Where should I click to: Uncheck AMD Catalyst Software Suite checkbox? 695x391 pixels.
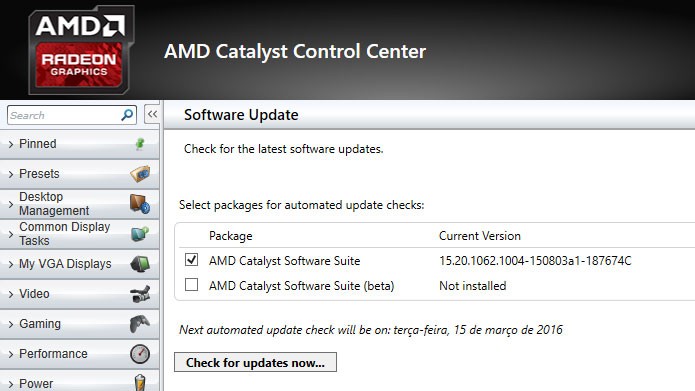[x=191, y=260]
